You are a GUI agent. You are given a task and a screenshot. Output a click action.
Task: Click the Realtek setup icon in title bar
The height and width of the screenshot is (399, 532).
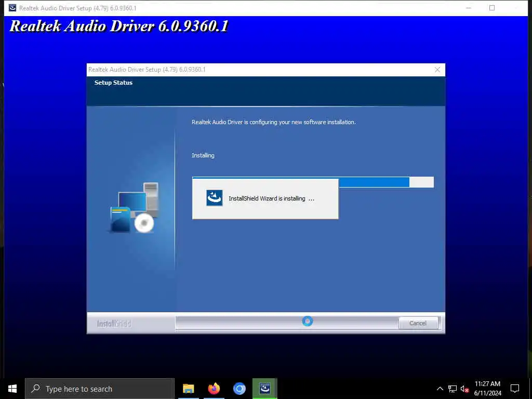click(12, 8)
